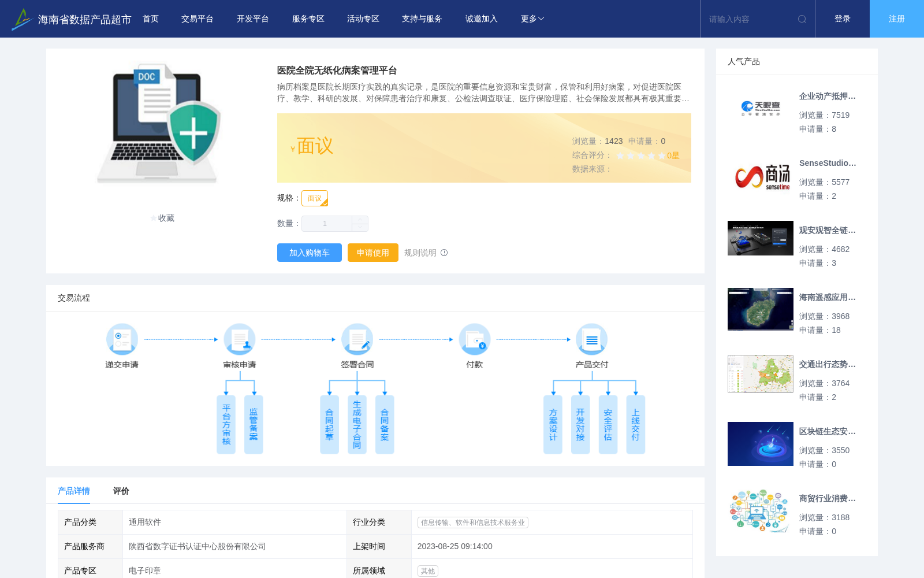Open the 区块链生态安 product thumbnail

click(761, 444)
